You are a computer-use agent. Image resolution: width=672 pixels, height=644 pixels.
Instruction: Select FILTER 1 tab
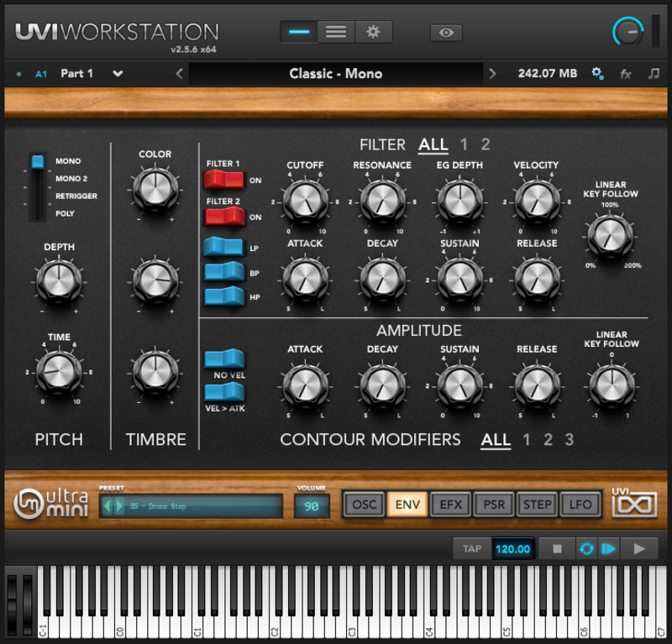click(464, 144)
